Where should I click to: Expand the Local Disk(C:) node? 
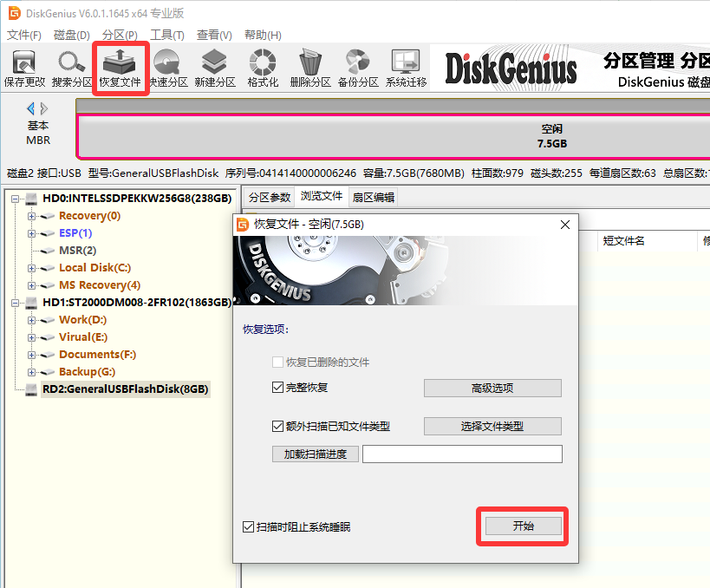[31, 268]
